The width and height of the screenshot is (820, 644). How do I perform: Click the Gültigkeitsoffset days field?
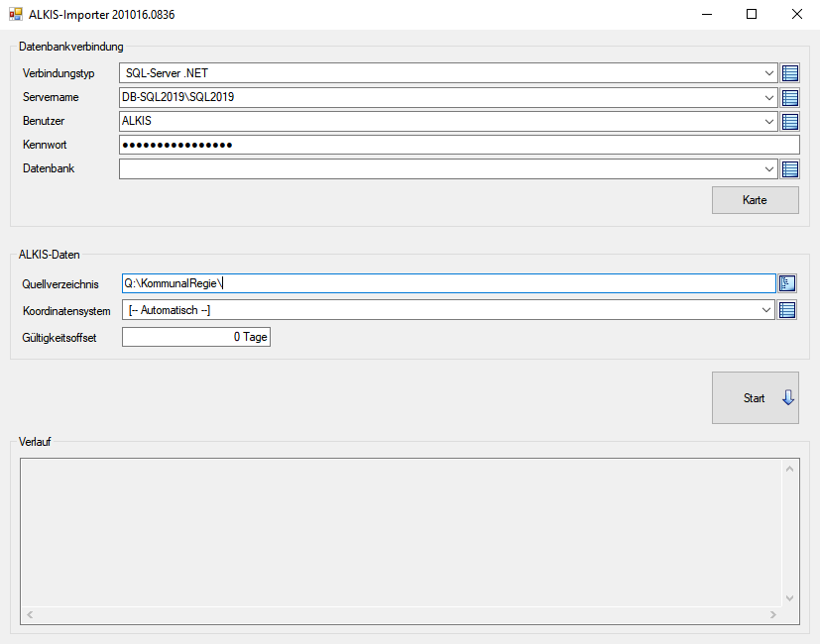click(x=195, y=337)
